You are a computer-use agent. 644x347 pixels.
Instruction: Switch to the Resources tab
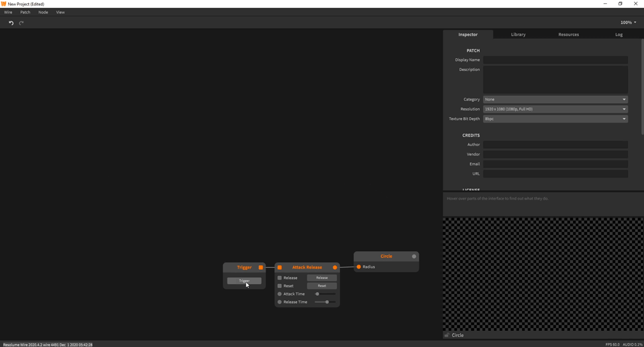(x=568, y=34)
